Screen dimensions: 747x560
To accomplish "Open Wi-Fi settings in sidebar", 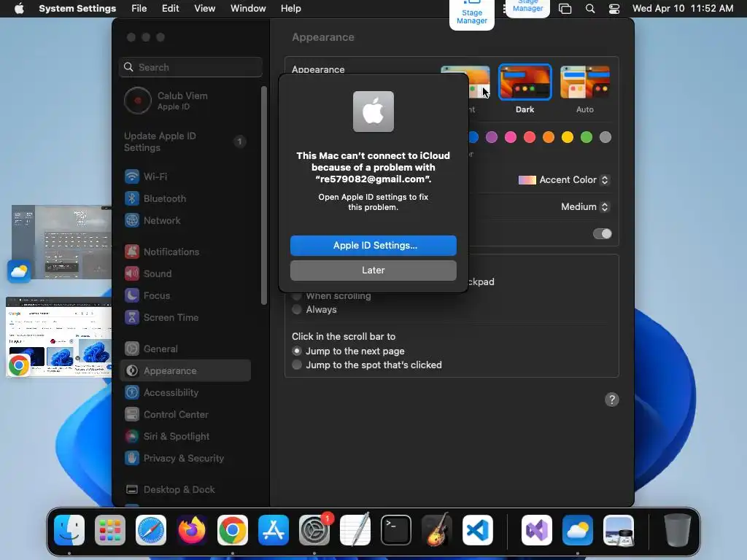I will (186, 176).
